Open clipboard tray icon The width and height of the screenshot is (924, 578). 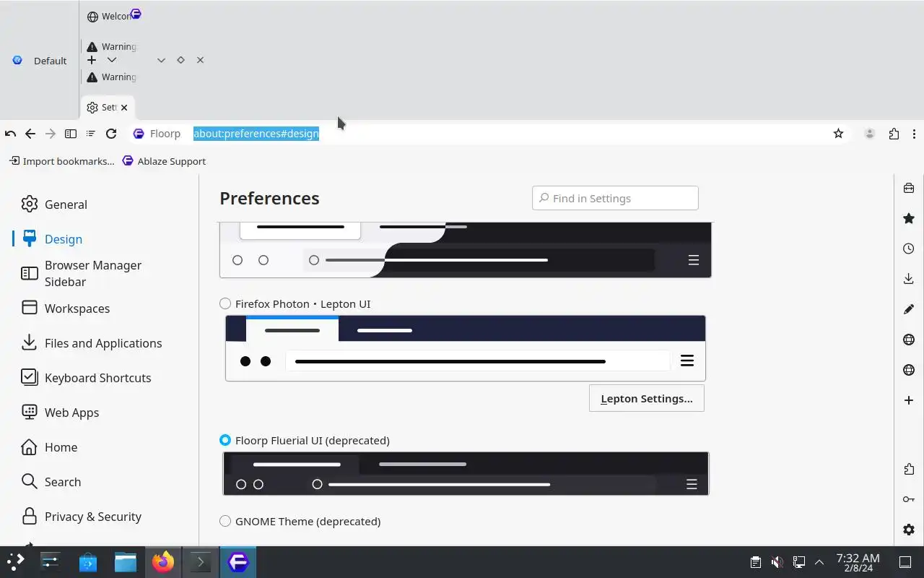pos(755,562)
